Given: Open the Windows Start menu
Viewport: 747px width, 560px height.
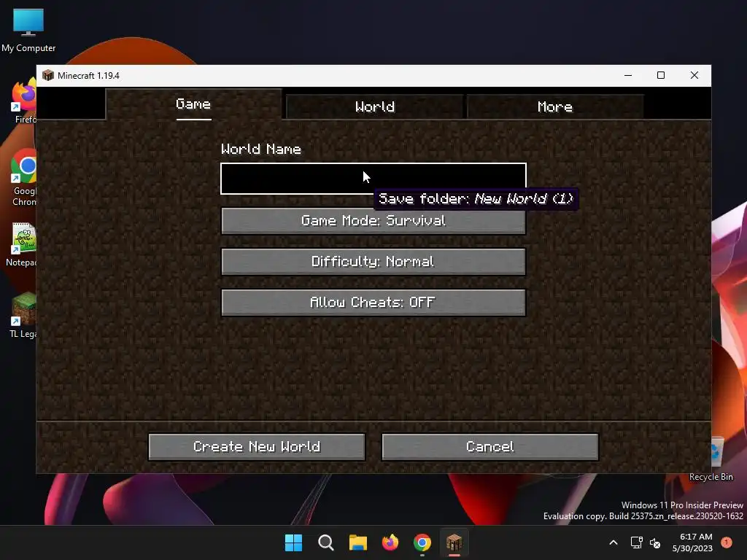Looking at the screenshot, I should (x=293, y=542).
